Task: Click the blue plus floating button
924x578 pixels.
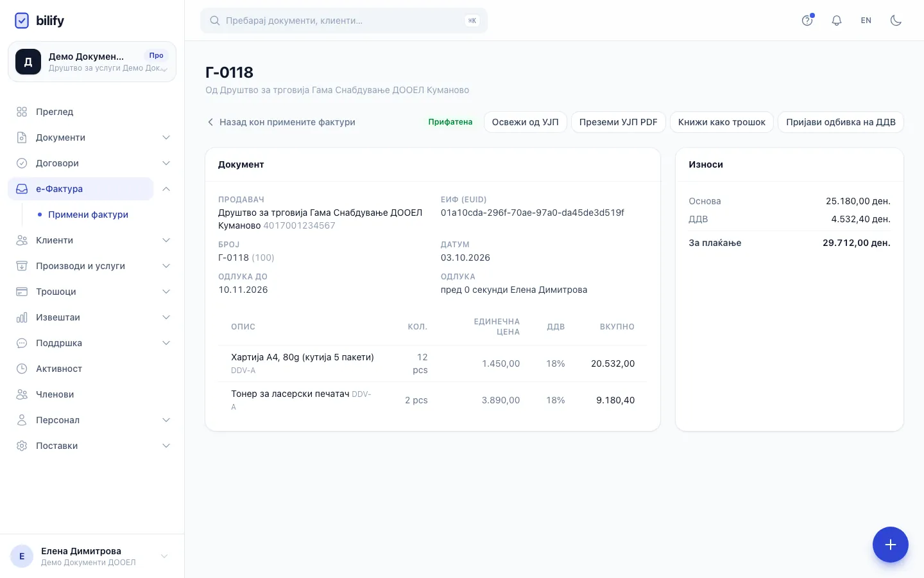Action: (890, 545)
